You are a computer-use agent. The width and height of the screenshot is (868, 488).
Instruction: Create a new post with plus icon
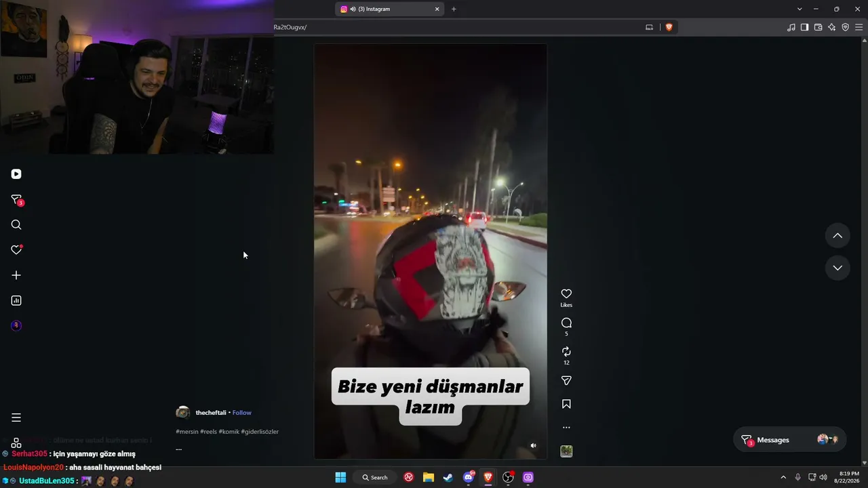[16, 275]
